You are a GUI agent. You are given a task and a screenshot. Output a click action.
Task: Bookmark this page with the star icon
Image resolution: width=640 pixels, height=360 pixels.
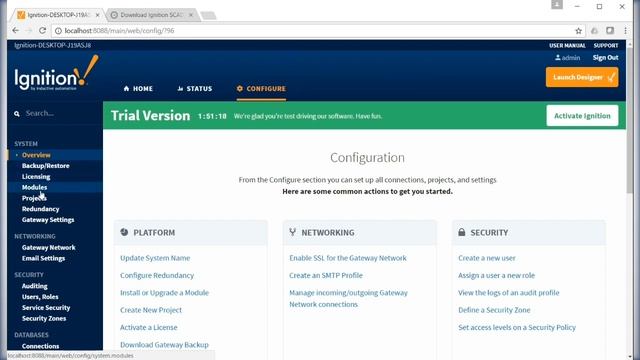[578, 31]
